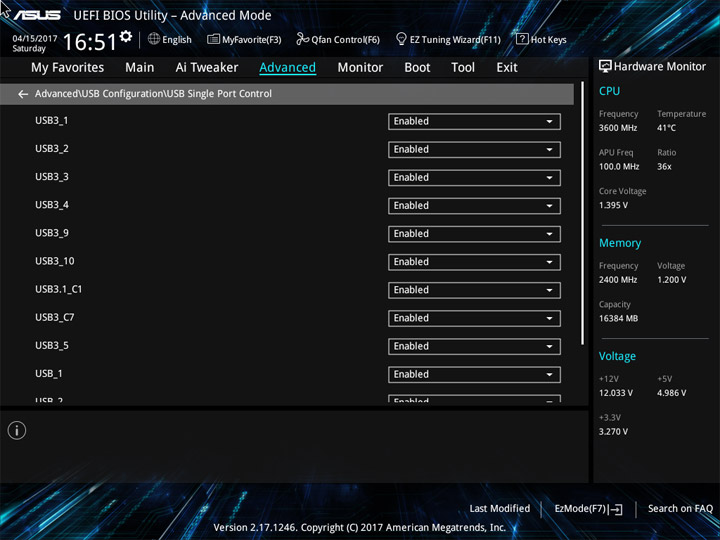Click the +3.3V reading 3.270 V
The height and width of the screenshot is (540, 720).
point(613,432)
